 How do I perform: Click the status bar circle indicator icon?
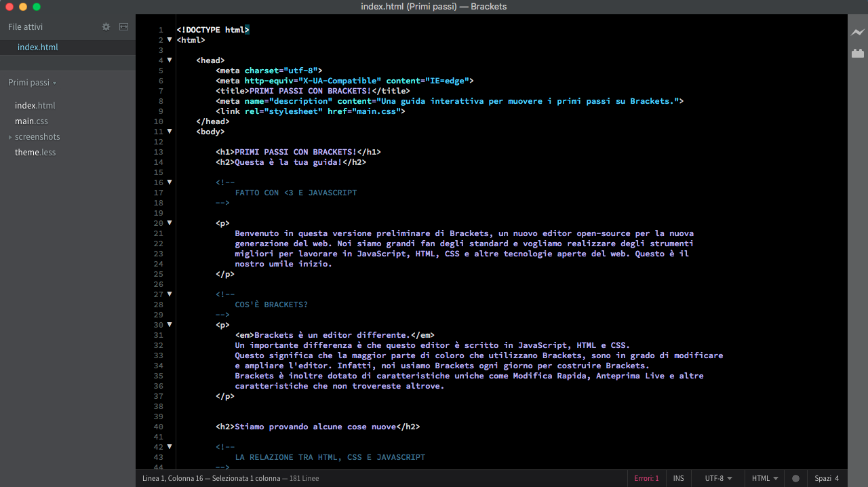click(x=795, y=478)
